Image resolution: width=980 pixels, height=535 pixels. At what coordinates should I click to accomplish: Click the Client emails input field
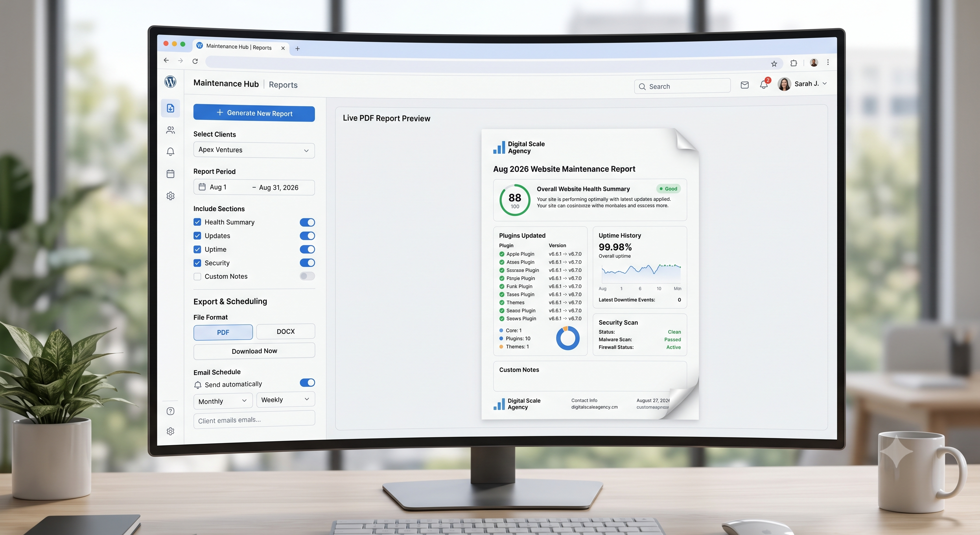click(254, 420)
